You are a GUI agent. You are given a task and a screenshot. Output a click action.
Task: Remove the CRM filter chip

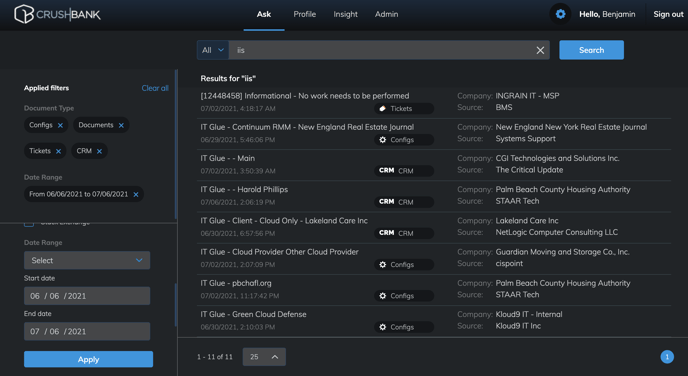pos(99,151)
